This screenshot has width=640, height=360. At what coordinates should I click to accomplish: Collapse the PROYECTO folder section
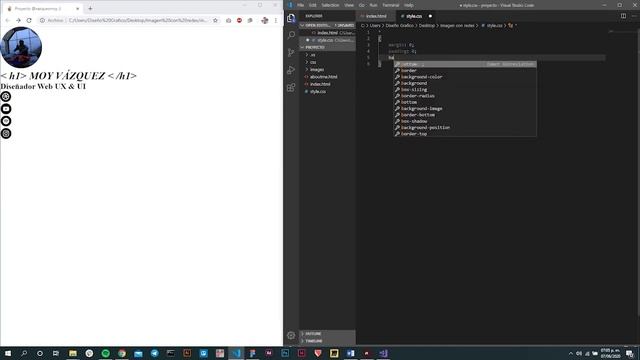coord(328,47)
